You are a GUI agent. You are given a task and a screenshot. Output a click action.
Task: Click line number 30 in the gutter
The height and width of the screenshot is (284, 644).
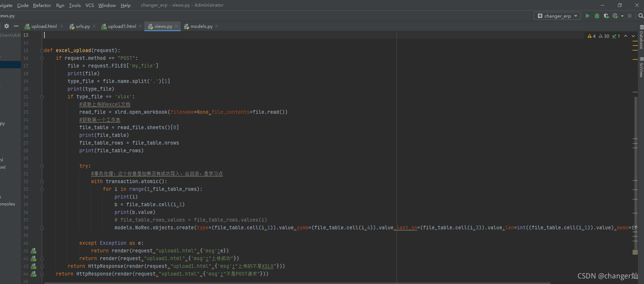coord(26,166)
